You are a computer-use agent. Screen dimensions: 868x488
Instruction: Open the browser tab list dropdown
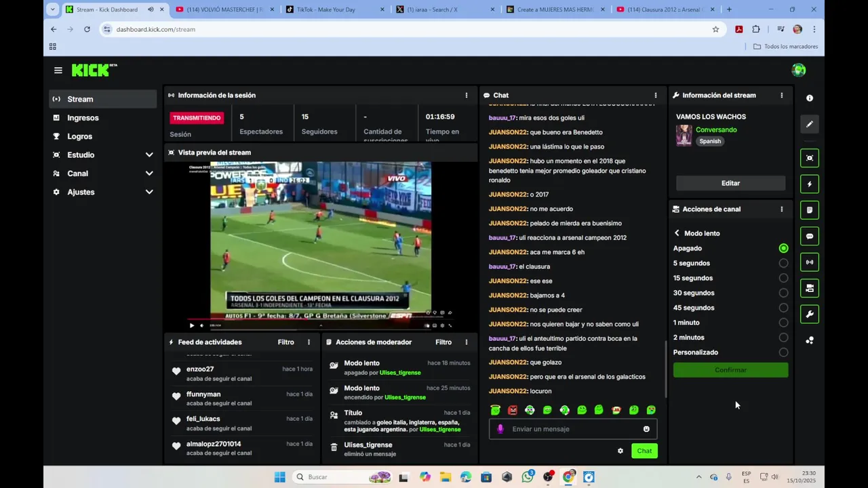(x=52, y=9)
